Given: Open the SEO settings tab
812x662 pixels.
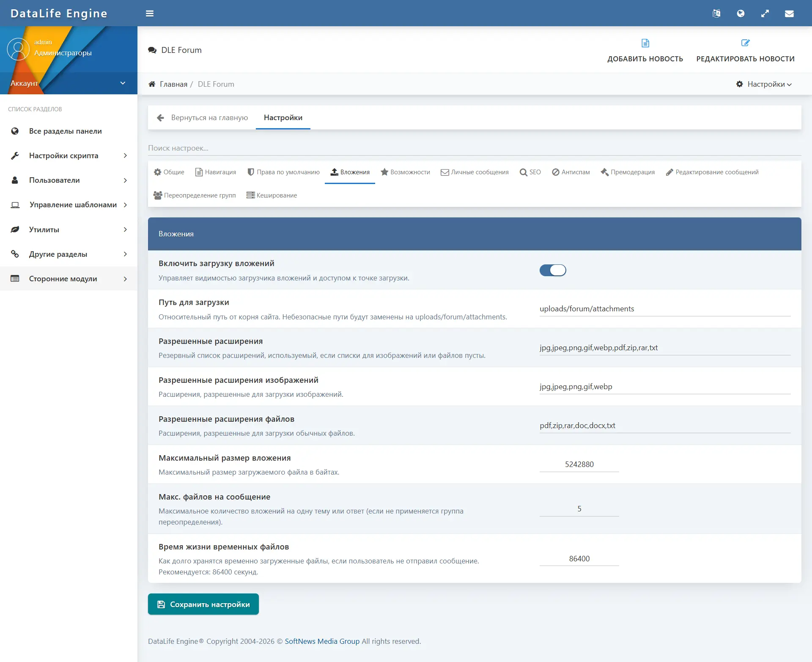Looking at the screenshot, I should pyautogui.click(x=530, y=172).
